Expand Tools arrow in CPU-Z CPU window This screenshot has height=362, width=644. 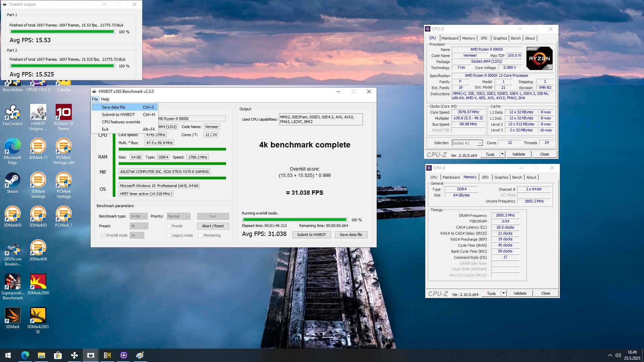502,154
